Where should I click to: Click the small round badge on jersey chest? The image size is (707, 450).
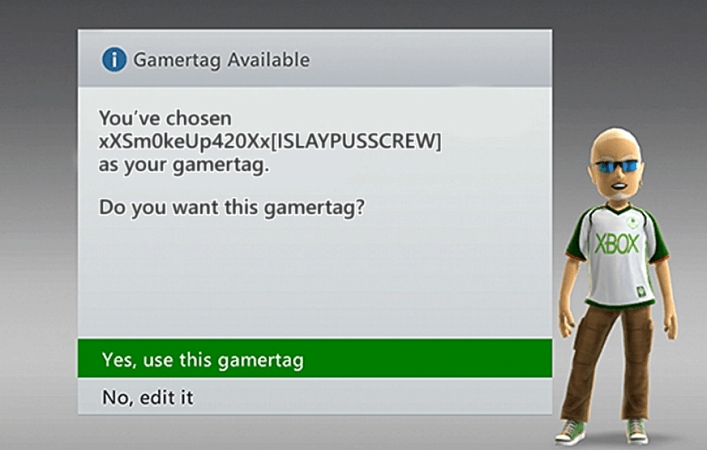(633, 222)
